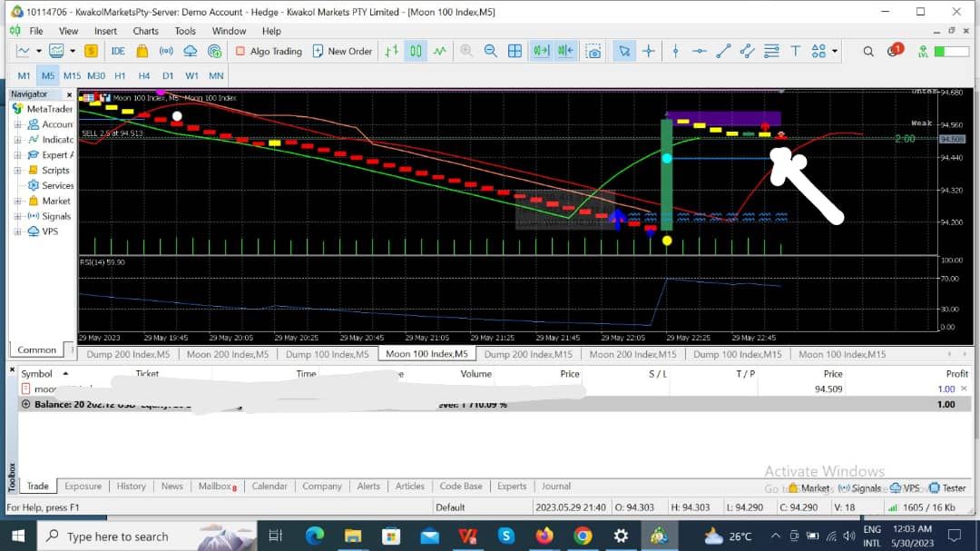
Task: Open the VPS cloud icon
Action: pos(190,51)
